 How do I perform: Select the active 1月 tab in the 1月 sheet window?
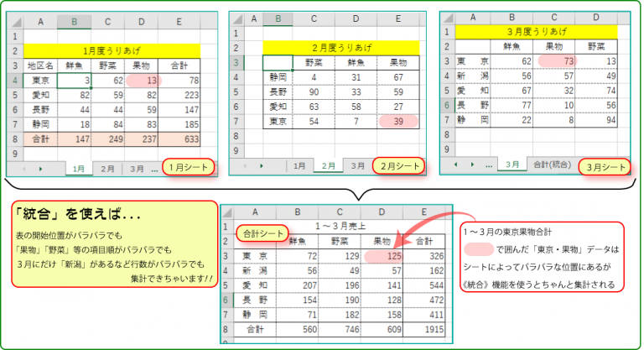(79, 169)
